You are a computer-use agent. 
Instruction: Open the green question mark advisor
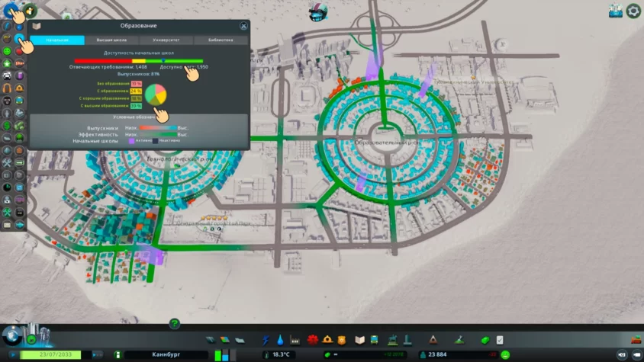[175, 324]
